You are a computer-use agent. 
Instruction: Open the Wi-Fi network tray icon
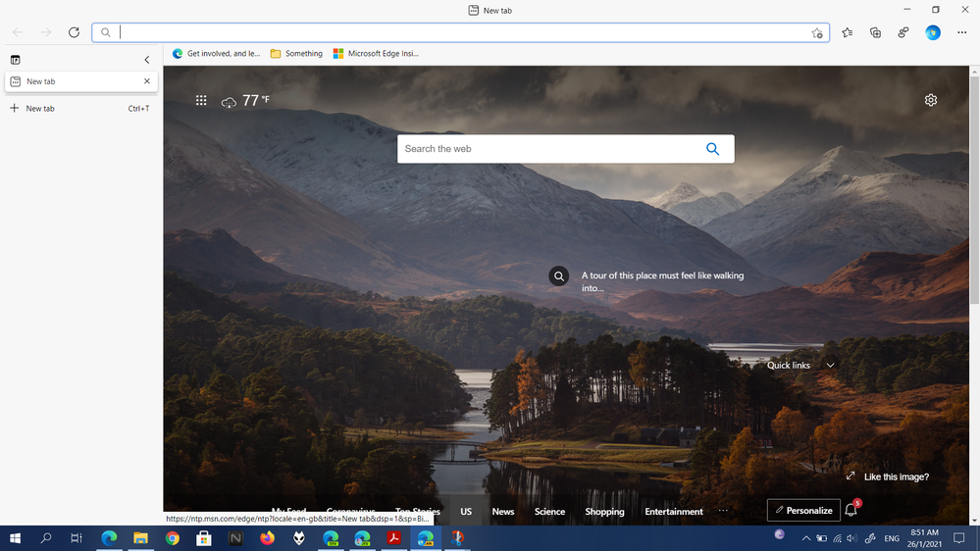click(x=837, y=538)
